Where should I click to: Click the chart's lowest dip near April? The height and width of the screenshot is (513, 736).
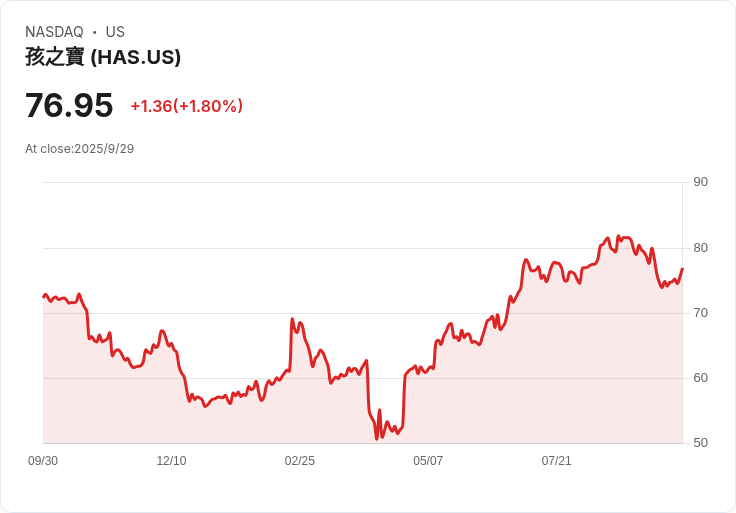pos(377,438)
